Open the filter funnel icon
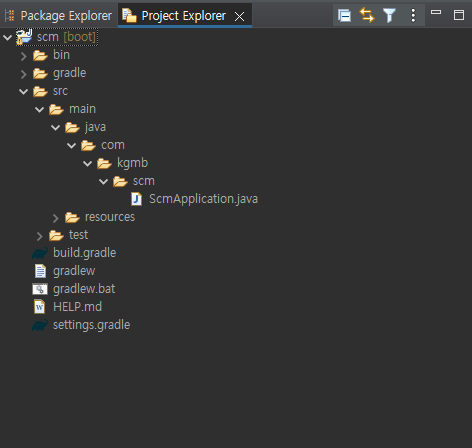472x448 pixels. point(389,16)
